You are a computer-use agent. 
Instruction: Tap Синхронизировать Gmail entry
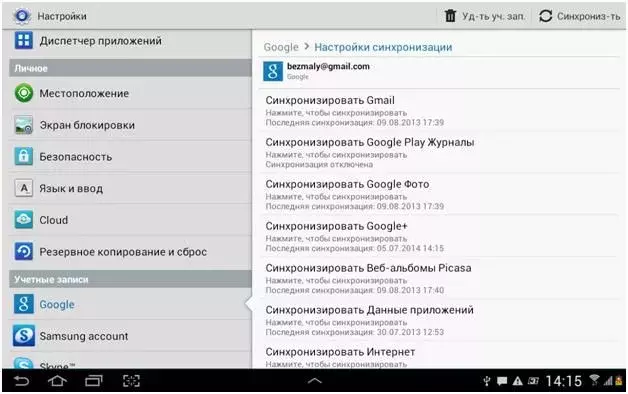pyautogui.click(x=440, y=111)
